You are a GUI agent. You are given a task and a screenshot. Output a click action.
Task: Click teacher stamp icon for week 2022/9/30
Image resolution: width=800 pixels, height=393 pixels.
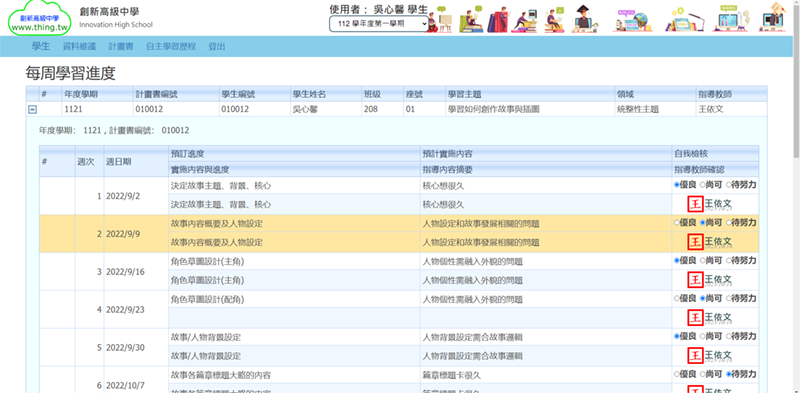pos(695,355)
